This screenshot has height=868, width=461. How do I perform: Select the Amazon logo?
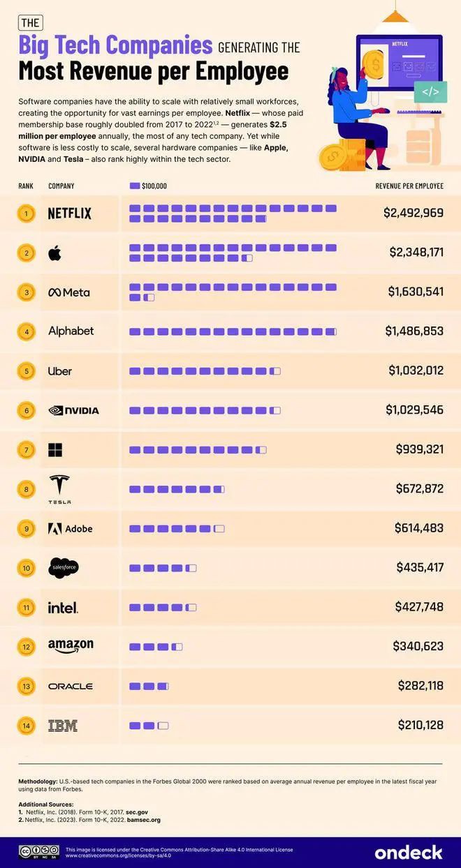click(x=71, y=646)
